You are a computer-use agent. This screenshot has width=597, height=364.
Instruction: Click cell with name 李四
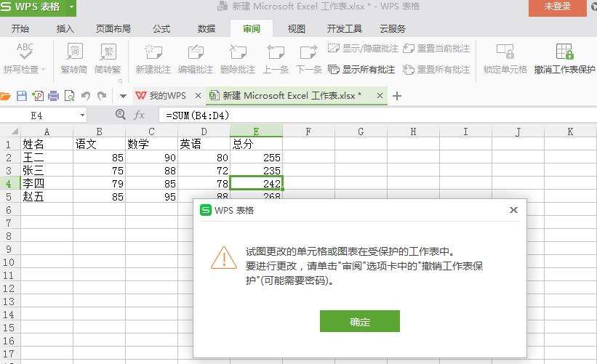tap(47, 184)
